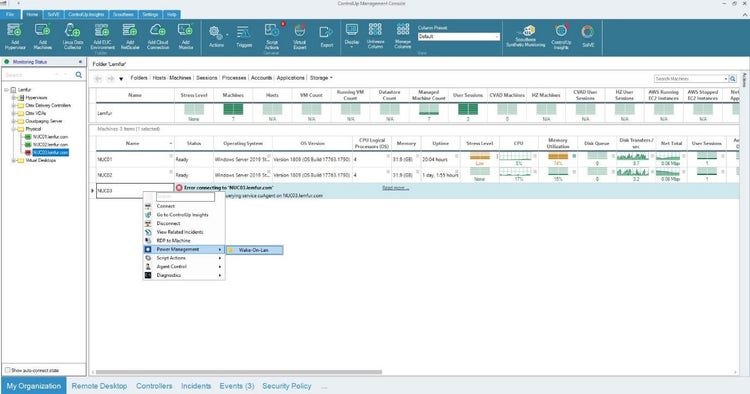
Task: Click the Unfreeze Column icon
Action: [x=375, y=35]
